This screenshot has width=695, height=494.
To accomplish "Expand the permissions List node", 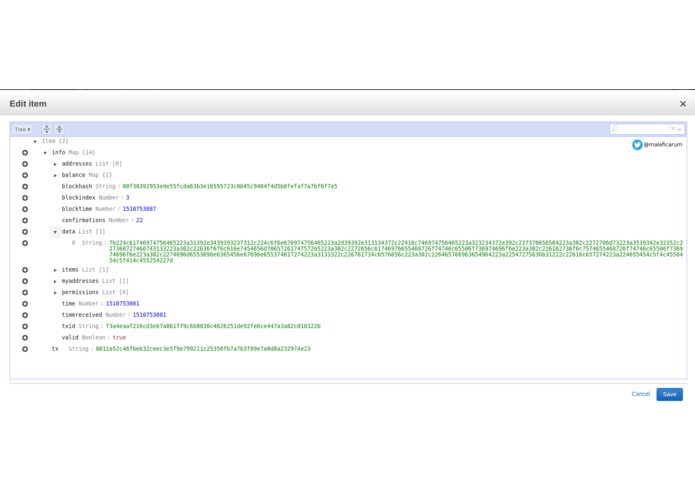I will [x=55, y=292].
